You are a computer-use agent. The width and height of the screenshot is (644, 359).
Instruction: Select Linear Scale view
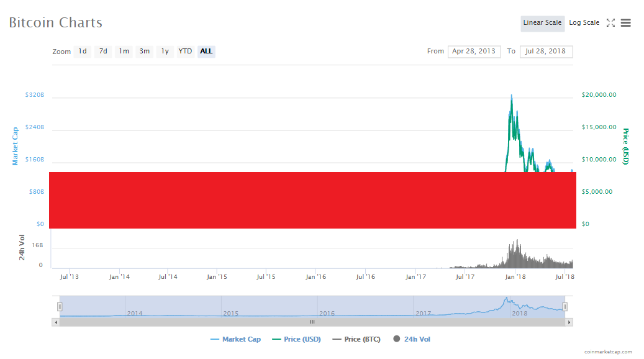point(542,23)
